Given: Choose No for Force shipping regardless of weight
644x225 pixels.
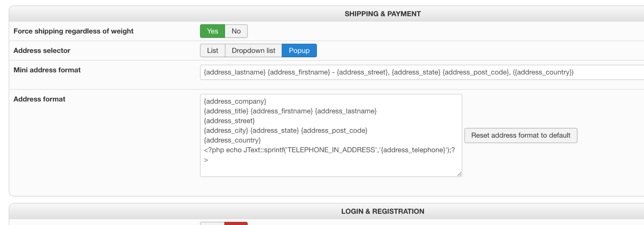Looking at the screenshot, I should (236, 31).
